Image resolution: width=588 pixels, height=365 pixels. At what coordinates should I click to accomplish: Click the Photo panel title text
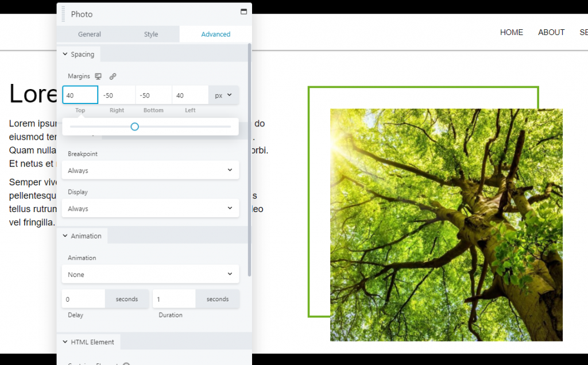pyautogui.click(x=82, y=14)
